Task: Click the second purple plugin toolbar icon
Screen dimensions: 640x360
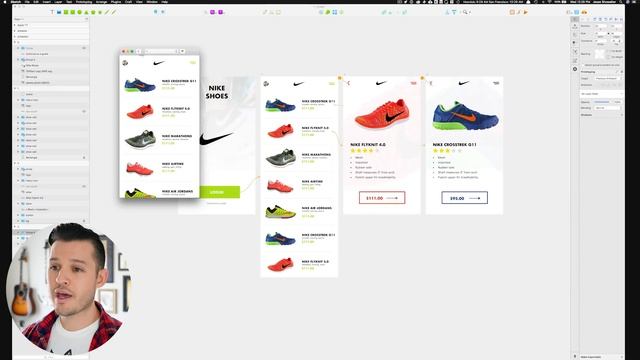Action: tap(220, 12)
